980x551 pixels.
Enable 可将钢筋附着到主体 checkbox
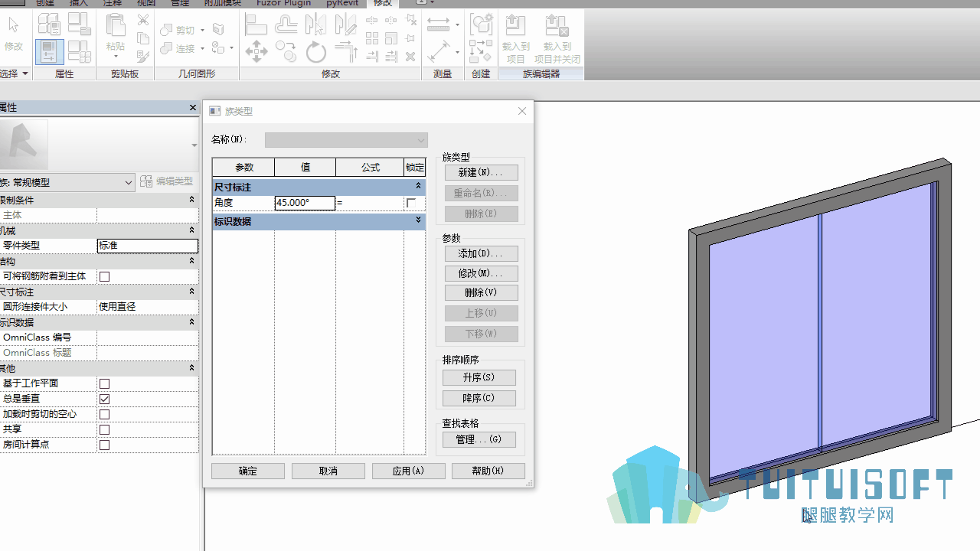point(105,276)
